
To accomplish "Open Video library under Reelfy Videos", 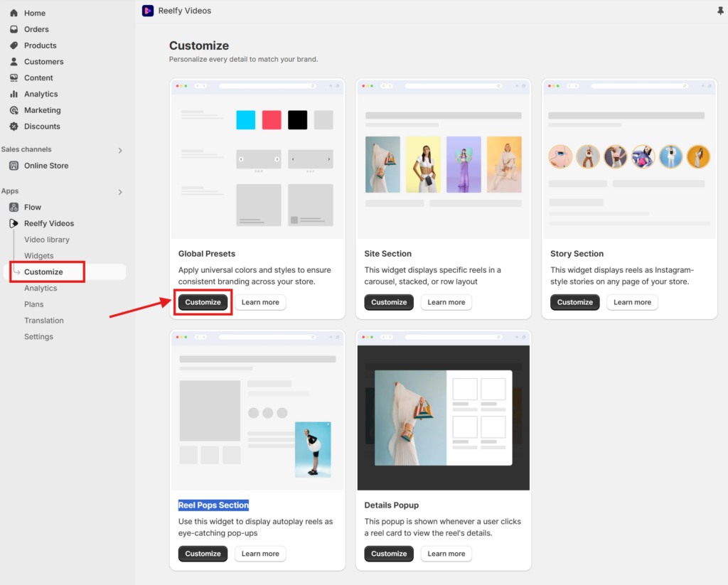I will (x=47, y=240).
